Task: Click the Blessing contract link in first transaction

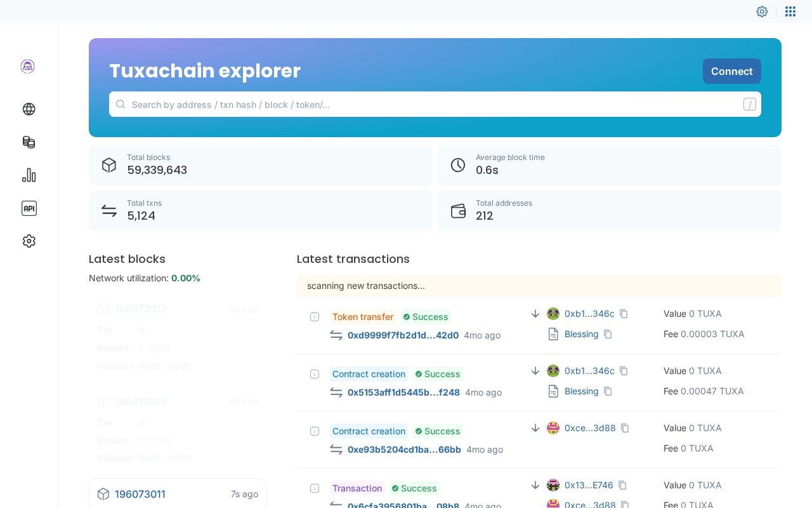Action: point(581,334)
